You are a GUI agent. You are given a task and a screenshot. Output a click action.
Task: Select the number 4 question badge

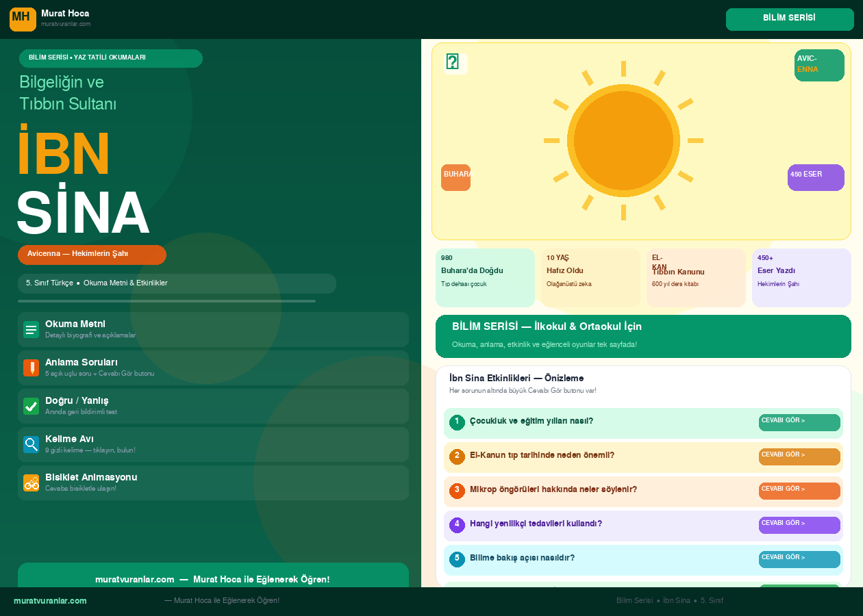pyautogui.click(x=457, y=525)
